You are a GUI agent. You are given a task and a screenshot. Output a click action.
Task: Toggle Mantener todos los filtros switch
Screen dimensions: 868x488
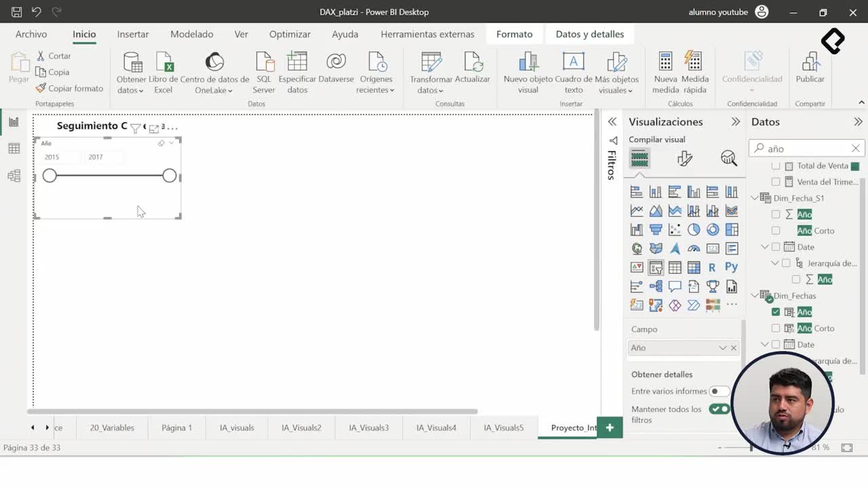(x=719, y=409)
